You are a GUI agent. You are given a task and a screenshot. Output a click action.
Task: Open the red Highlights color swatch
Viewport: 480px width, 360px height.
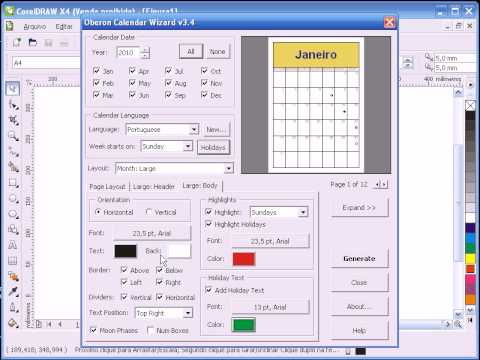244,259
